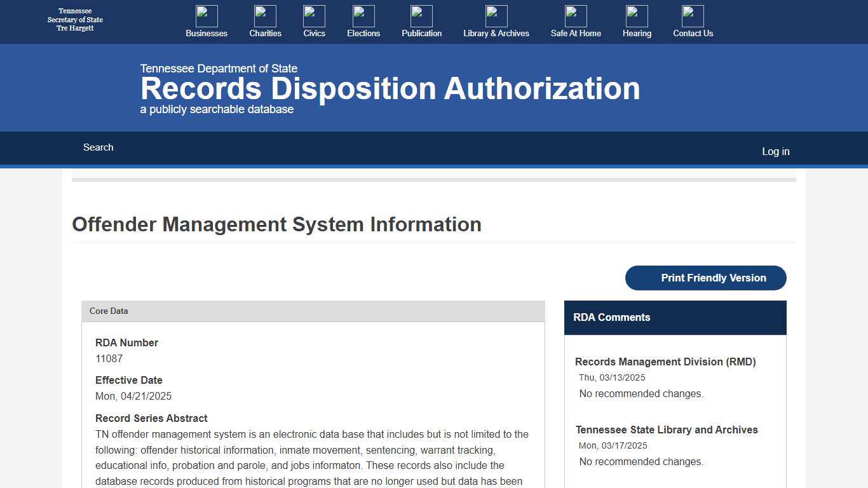
Task: Click the Print Friendly Version button
Action: coord(705,278)
